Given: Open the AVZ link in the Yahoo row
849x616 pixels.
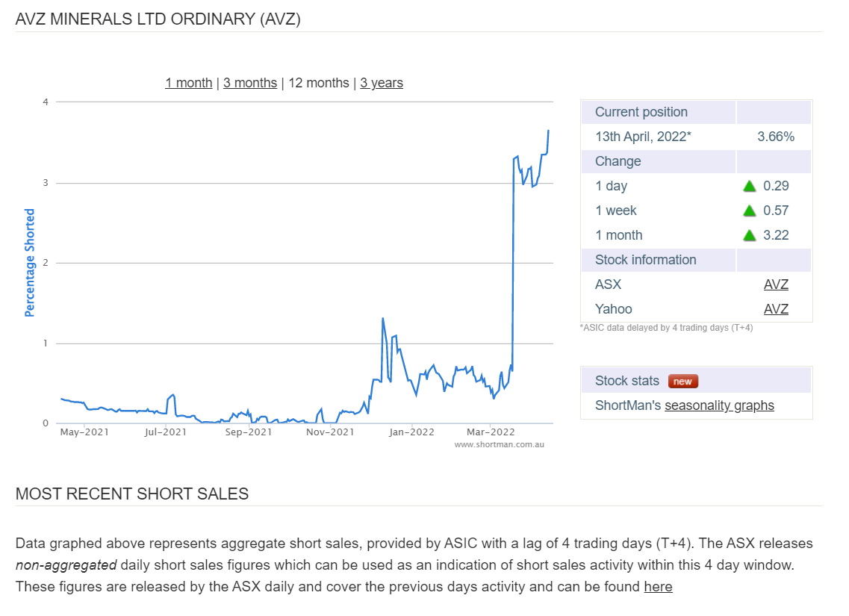Looking at the screenshot, I should (x=776, y=309).
